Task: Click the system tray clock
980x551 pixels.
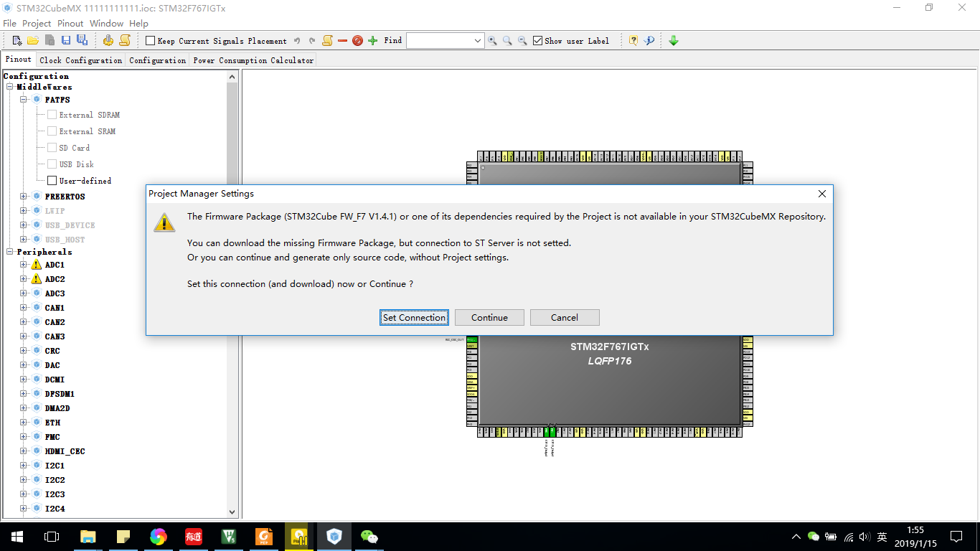Action: [x=915, y=536]
